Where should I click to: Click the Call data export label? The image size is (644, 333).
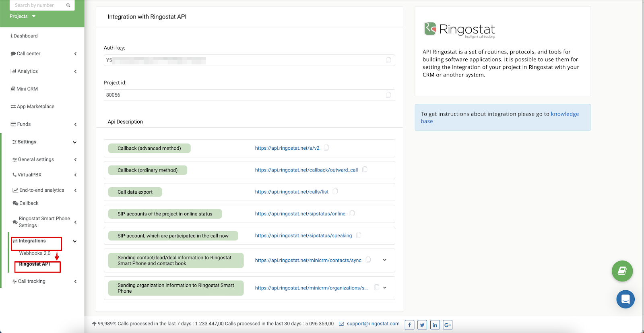pos(135,192)
